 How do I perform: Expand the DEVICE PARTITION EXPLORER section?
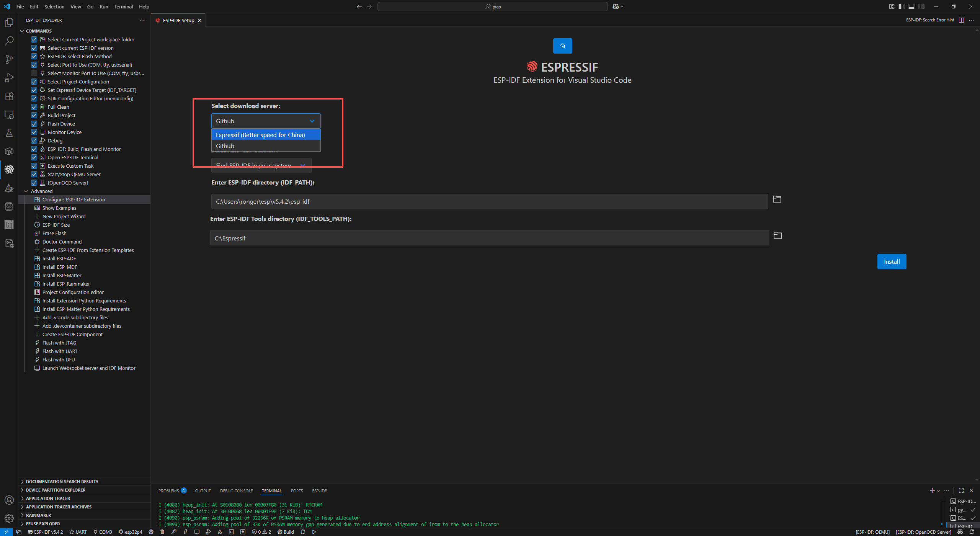pos(56,490)
